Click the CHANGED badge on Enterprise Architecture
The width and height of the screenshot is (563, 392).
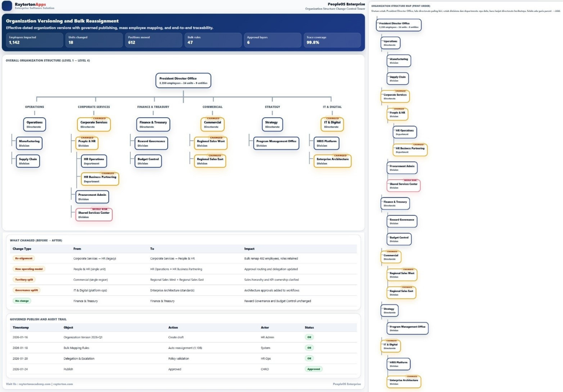341,156
